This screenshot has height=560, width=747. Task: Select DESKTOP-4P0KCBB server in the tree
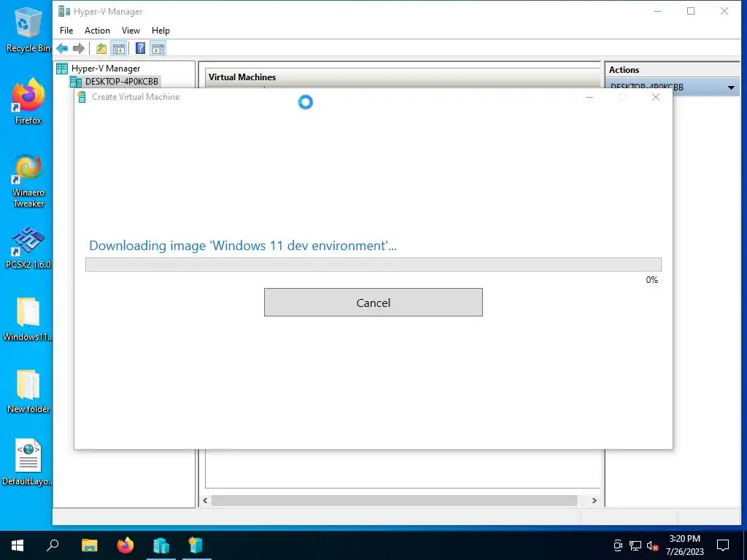115,82
